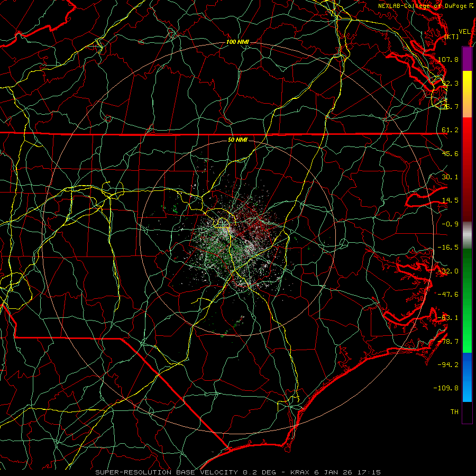
Task: Click the 45.6 velocity legend value
Action: (x=450, y=153)
